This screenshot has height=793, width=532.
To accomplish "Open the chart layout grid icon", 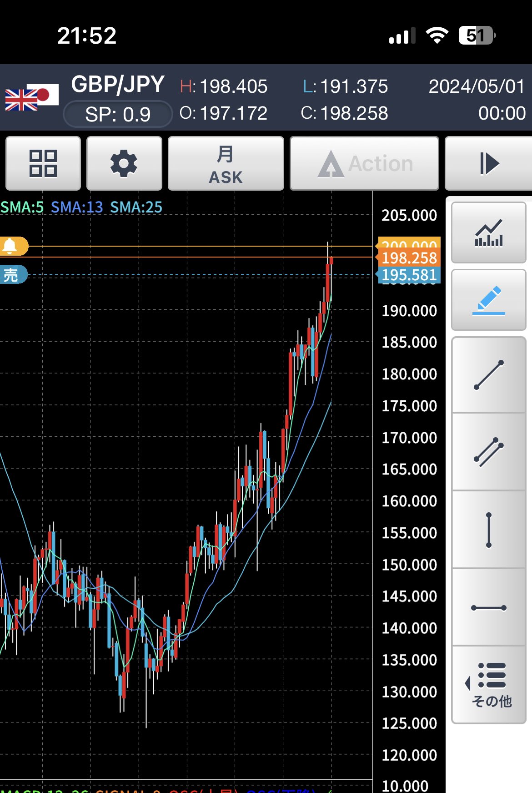I will point(43,163).
